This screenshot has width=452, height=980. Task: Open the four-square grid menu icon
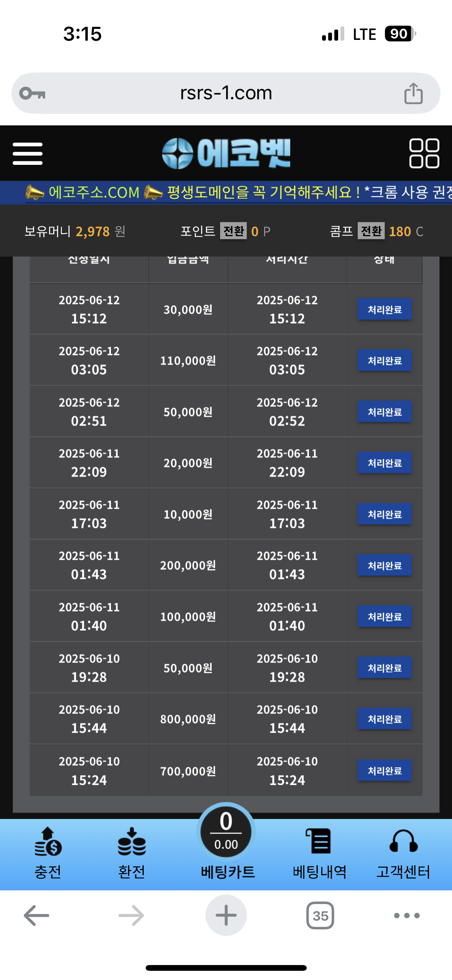424,153
